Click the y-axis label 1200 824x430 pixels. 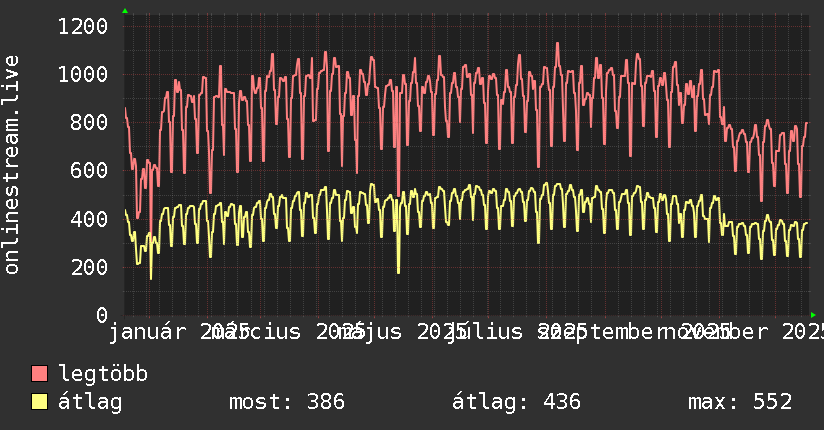83,26
